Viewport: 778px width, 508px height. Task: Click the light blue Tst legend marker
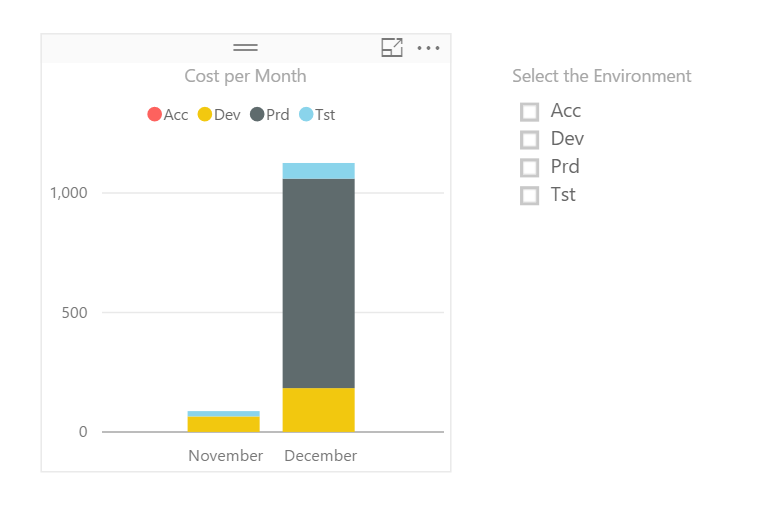coord(307,114)
